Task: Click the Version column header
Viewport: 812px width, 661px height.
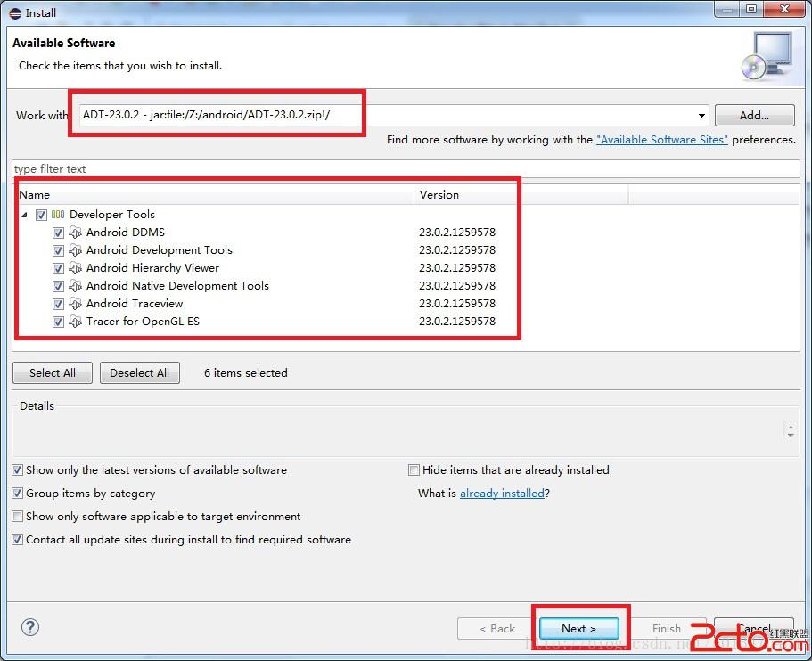Action: pos(521,194)
